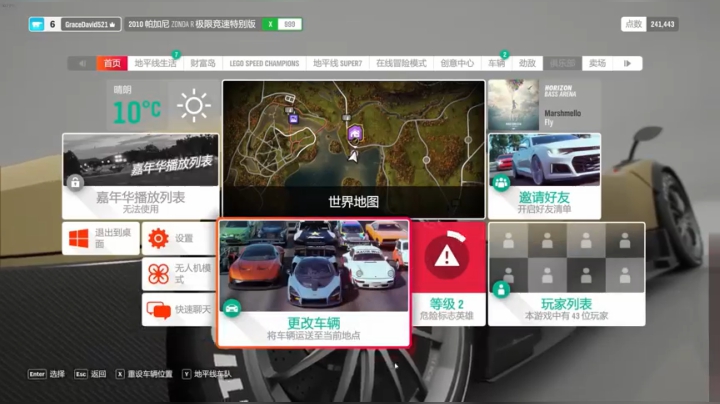Click the Windows logo icon
The height and width of the screenshot is (404, 720).
pos(79,239)
